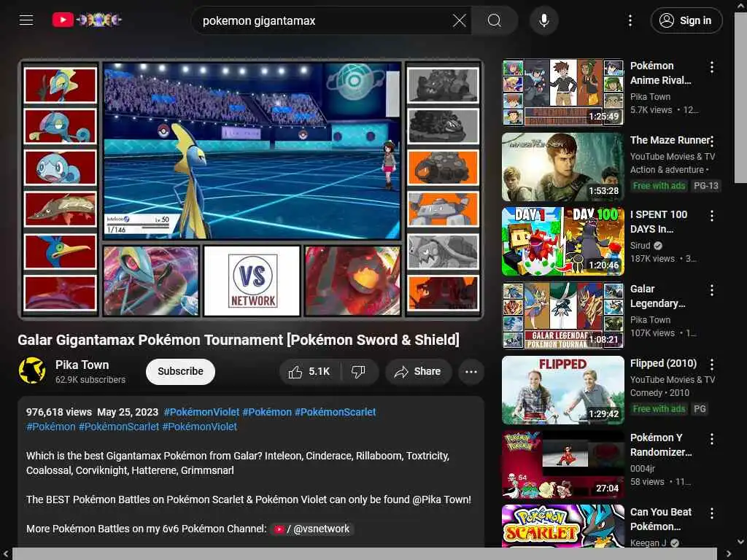Image resolution: width=747 pixels, height=560 pixels.
Task: Open The Maze Runner movie thumbnail
Action: coord(563,167)
